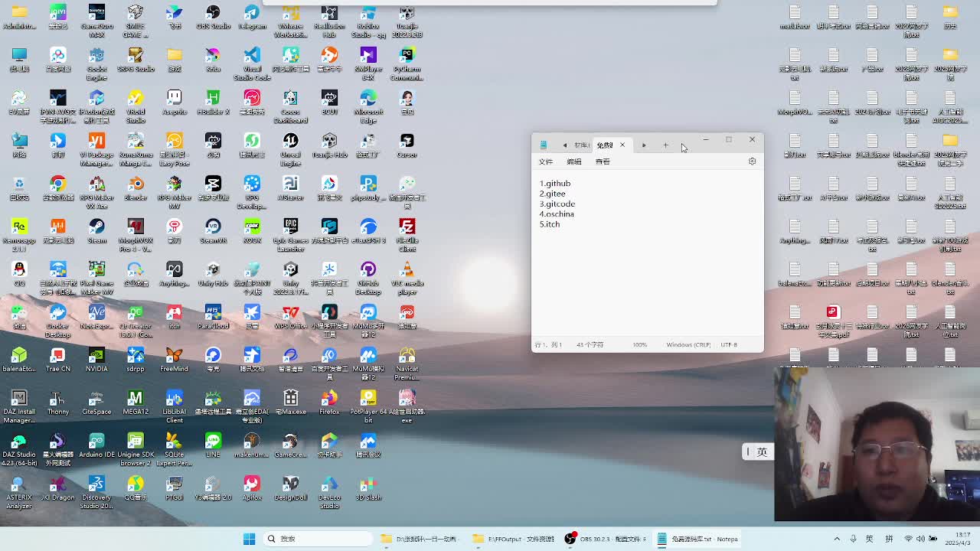This screenshot has width=980, height=551.
Task: Select LINE desktop icon
Action: pyautogui.click(x=213, y=446)
